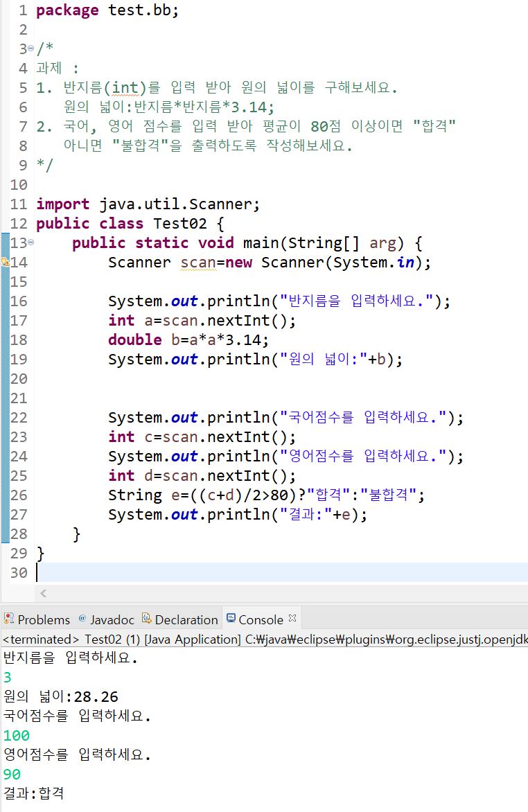This screenshot has height=812, width=528.
Task: Click the terminated Test02 launch description
Action: (x=265, y=639)
